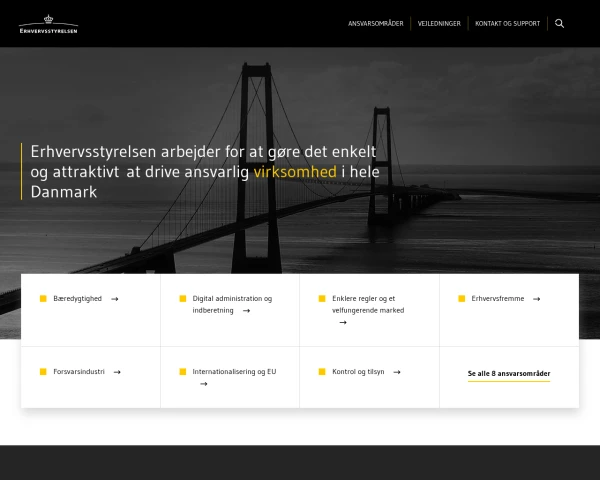
Task: Click arrow next to Bæredygtighed
Action: pos(114,299)
